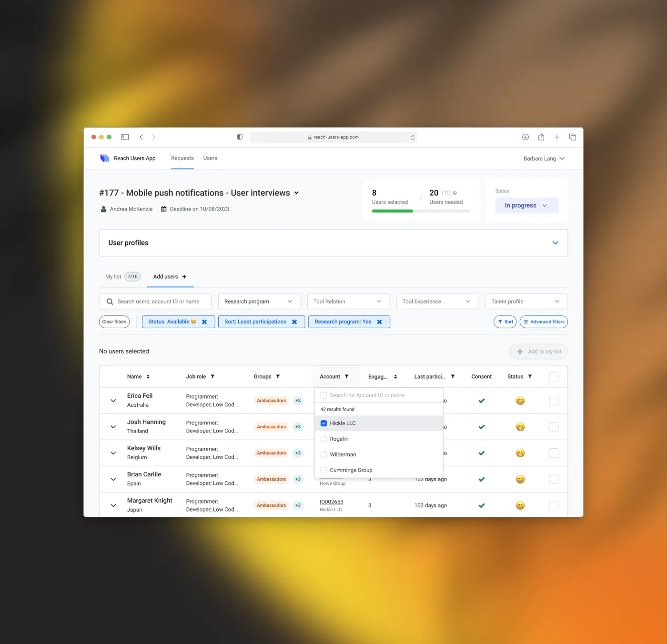The height and width of the screenshot is (644, 667).
Task: Toggle the browser sidebar icon
Action: tap(125, 137)
